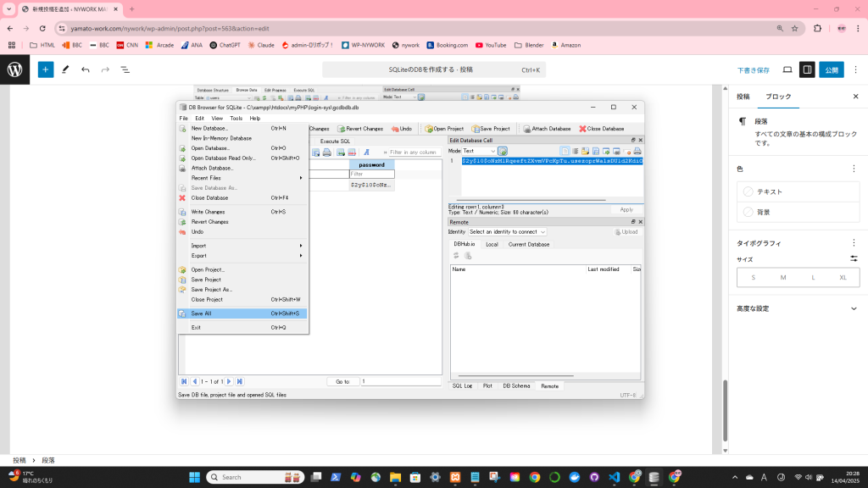
Task: Open the 色 panel options menu
Action: pyautogui.click(x=854, y=169)
